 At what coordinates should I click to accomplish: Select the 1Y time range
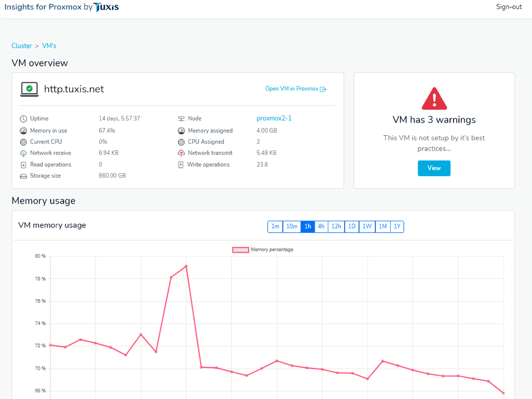(397, 227)
